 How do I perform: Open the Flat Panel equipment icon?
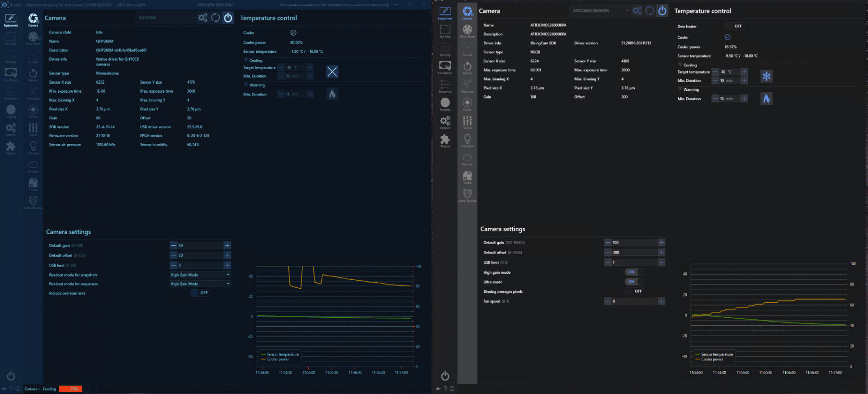[467, 141]
